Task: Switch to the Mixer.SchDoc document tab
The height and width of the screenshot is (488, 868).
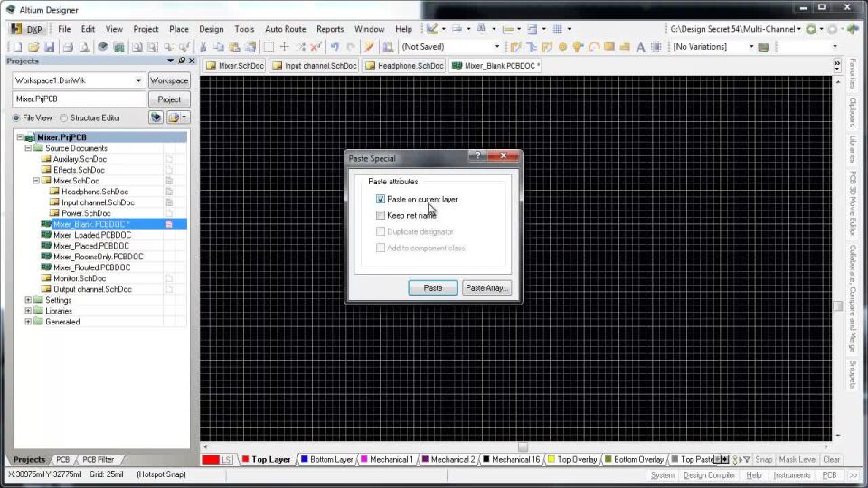Action: (x=235, y=66)
